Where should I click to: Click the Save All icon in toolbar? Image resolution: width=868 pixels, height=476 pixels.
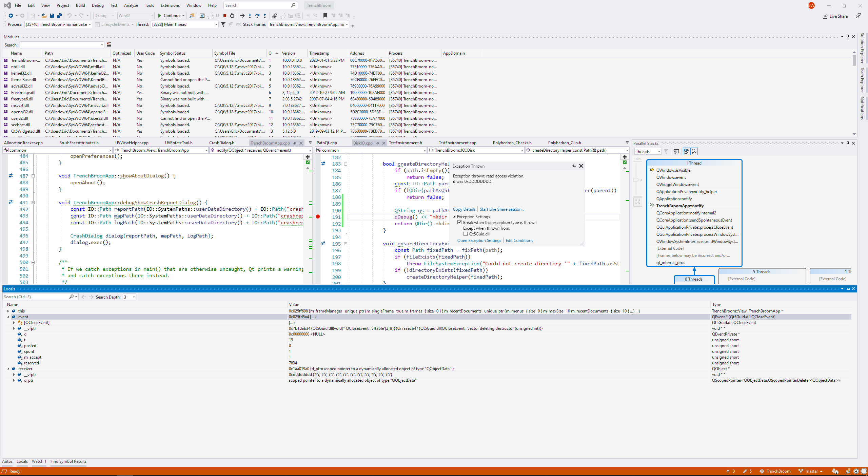click(59, 16)
